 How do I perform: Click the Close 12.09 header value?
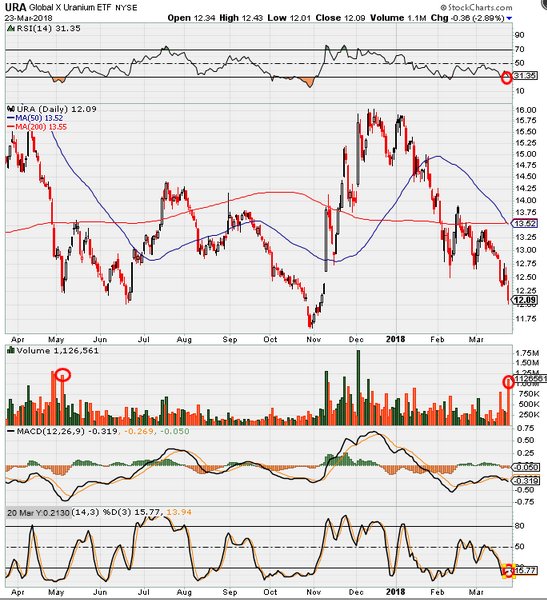coord(340,18)
